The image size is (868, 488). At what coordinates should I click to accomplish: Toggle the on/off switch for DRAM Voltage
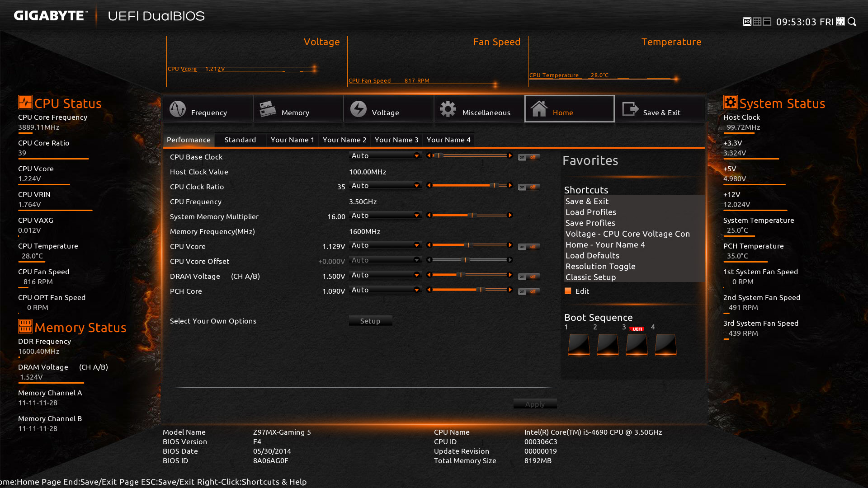[x=529, y=277]
